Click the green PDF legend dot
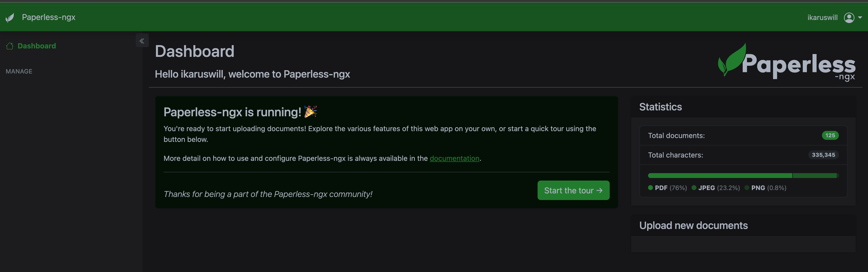Screen dimensions: 868x272 [x=650, y=188]
